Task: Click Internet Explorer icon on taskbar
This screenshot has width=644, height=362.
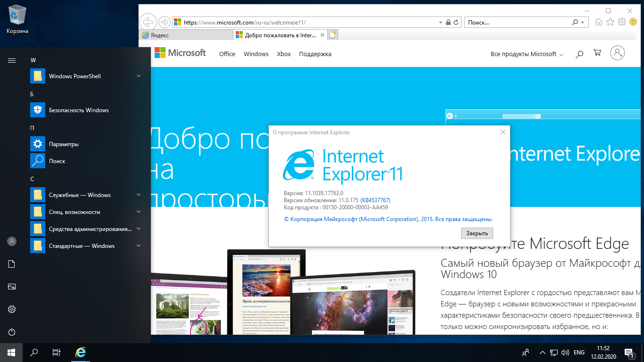Action: coord(81,352)
